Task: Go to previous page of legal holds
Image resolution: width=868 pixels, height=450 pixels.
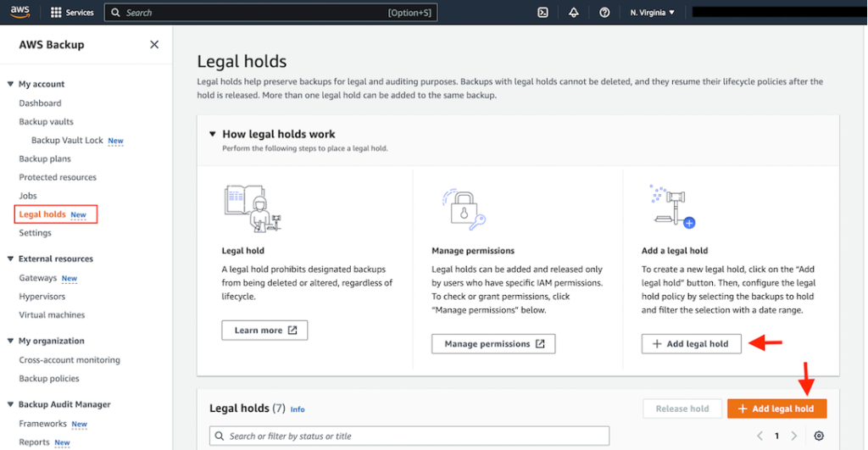Action: pos(759,436)
